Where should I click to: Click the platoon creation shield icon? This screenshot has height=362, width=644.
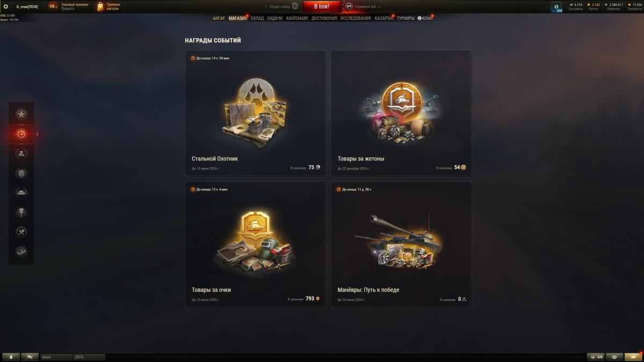[295, 6]
